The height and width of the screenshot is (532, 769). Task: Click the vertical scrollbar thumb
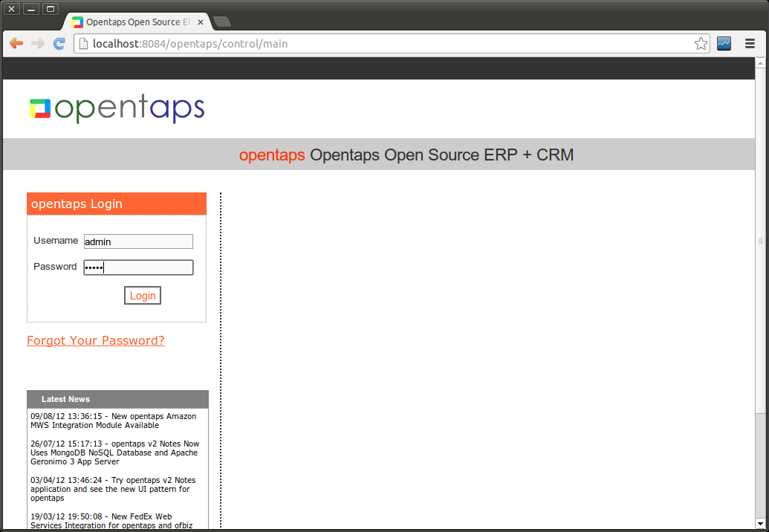pyautogui.click(x=760, y=241)
